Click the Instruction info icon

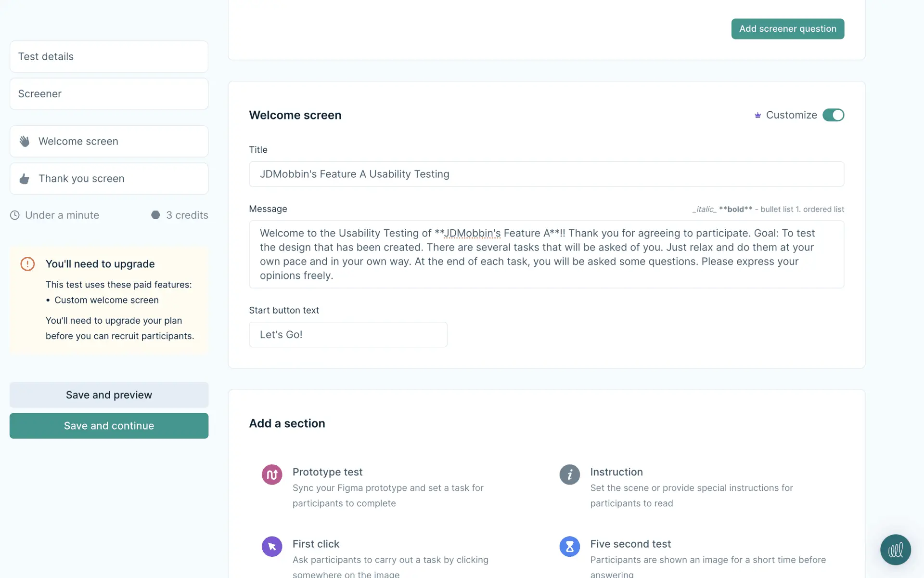tap(569, 474)
